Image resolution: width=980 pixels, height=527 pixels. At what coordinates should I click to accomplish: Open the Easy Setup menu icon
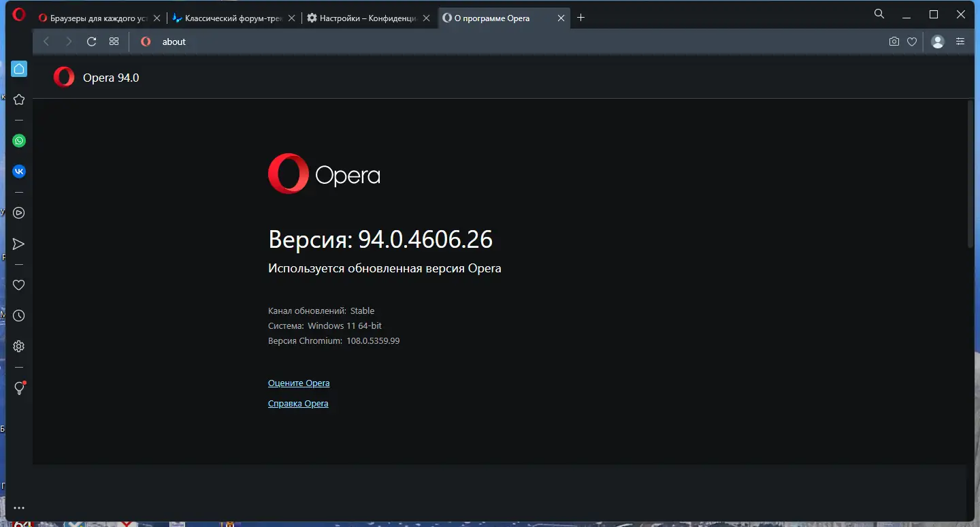[960, 42]
